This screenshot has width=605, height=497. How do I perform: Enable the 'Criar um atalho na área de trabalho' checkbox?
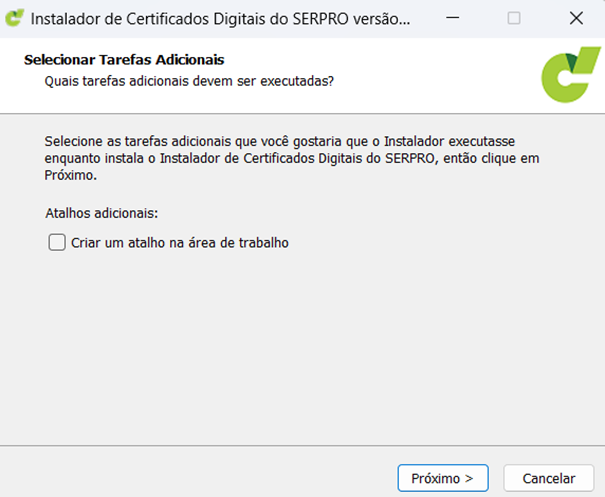point(57,243)
